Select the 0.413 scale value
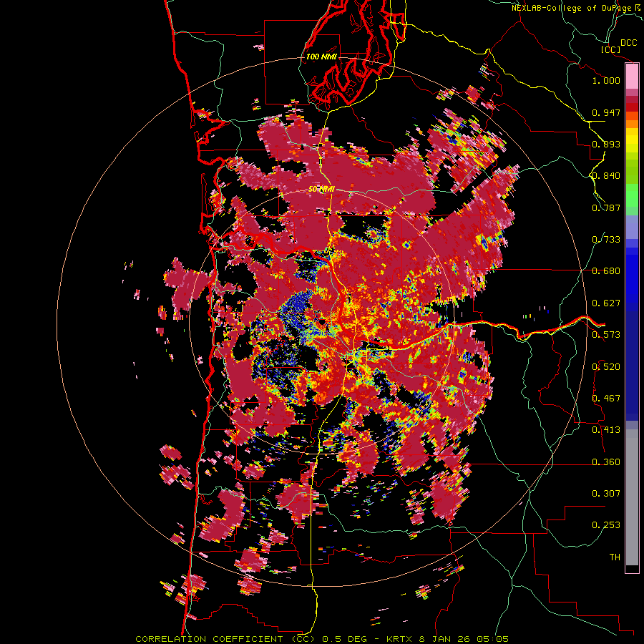This screenshot has height=644, width=644. click(x=606, y=430)
